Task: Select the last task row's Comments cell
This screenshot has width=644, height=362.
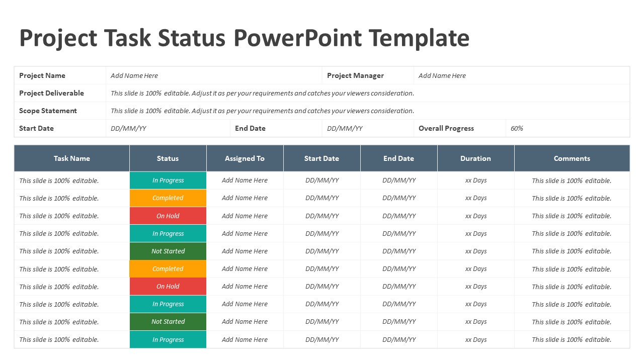Action: (572, 339)
